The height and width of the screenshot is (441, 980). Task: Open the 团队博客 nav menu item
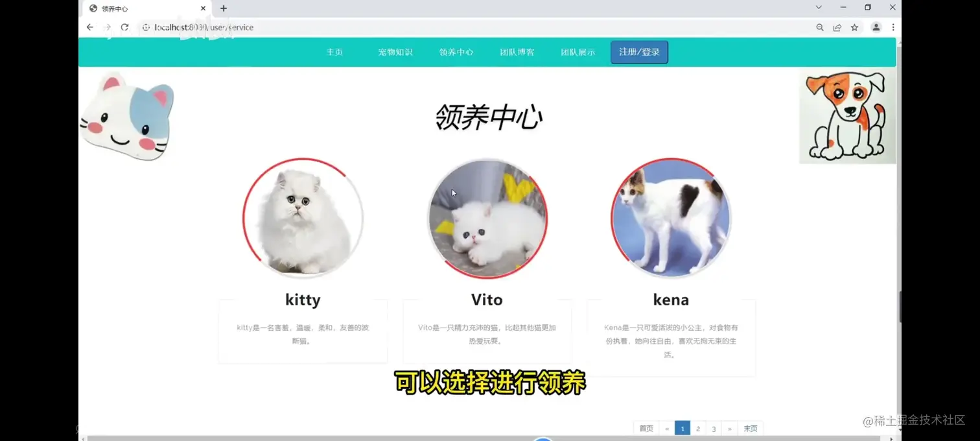(517, 52)
